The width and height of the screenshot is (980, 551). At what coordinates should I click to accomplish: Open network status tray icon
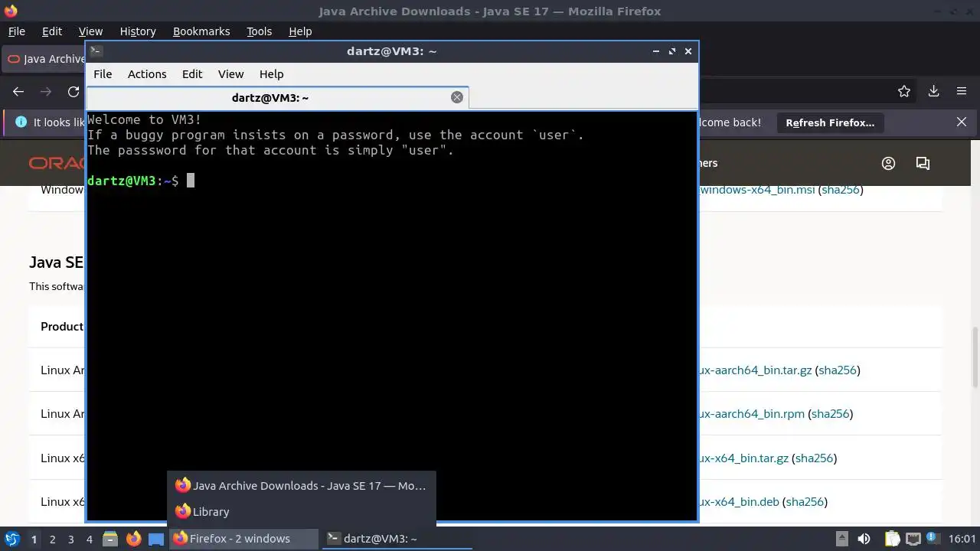(912, 539)
